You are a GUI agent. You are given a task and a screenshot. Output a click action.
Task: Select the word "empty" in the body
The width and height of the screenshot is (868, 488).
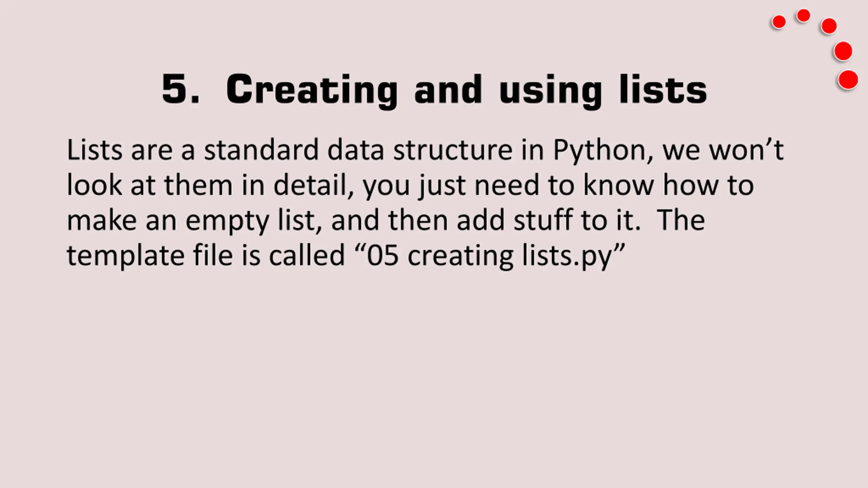coord(227,221)
